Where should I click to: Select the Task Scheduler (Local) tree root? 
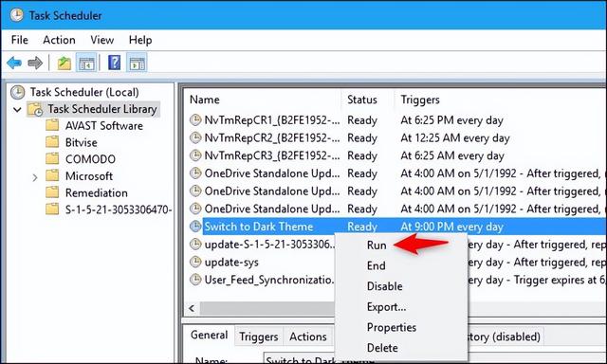(84, 92)
